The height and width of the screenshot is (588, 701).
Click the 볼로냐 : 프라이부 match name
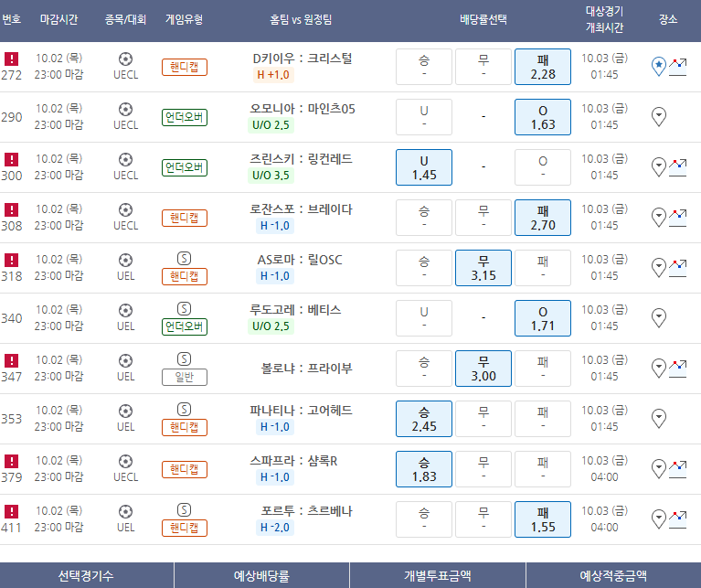pyautogui.click(x=306, y=369)
